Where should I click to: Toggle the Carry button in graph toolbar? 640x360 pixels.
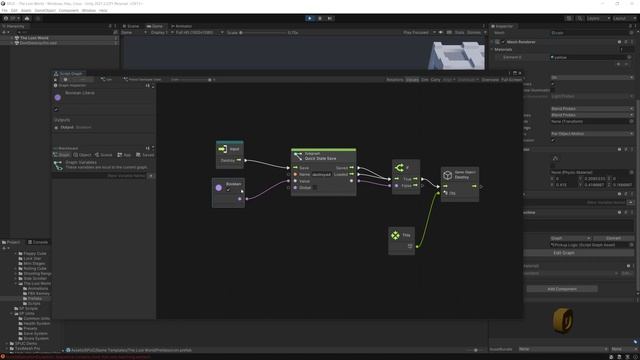coord(436,80)
